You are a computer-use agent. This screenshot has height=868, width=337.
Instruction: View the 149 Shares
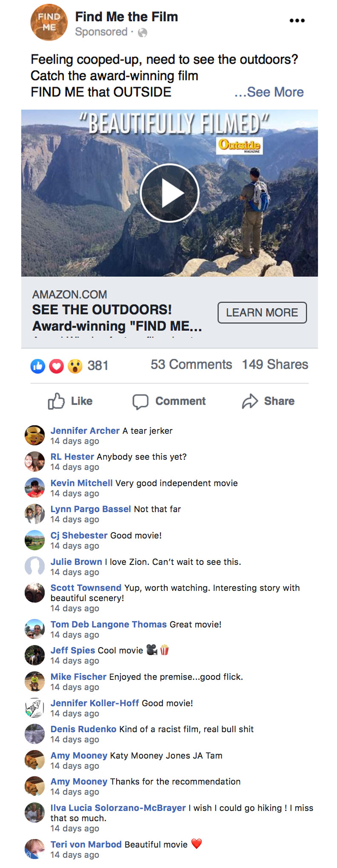(x=275, y=364)
